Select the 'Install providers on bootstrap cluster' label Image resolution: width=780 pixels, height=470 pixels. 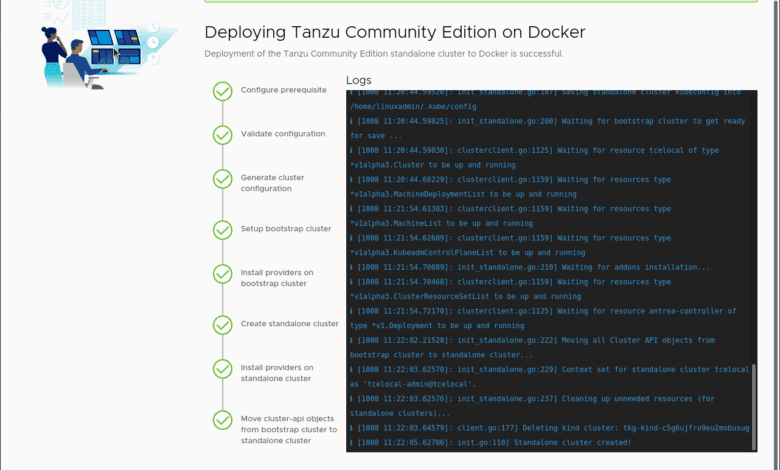coord(277,278)
